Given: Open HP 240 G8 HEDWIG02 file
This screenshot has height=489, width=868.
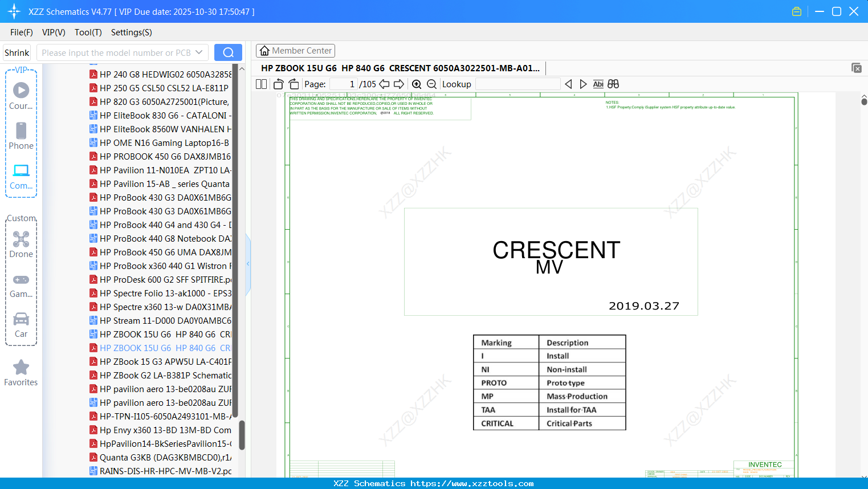Looking at the screenshot, I should [x=161, y=74].
